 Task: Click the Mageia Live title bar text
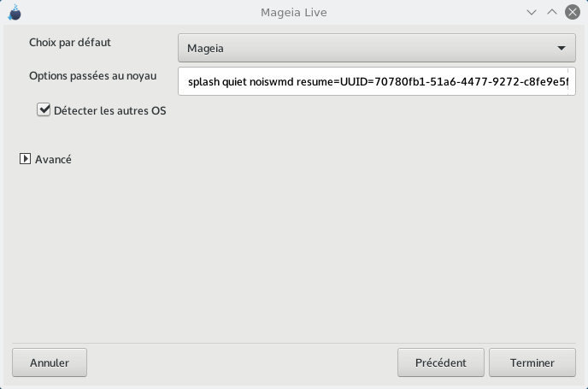[294, 12]
